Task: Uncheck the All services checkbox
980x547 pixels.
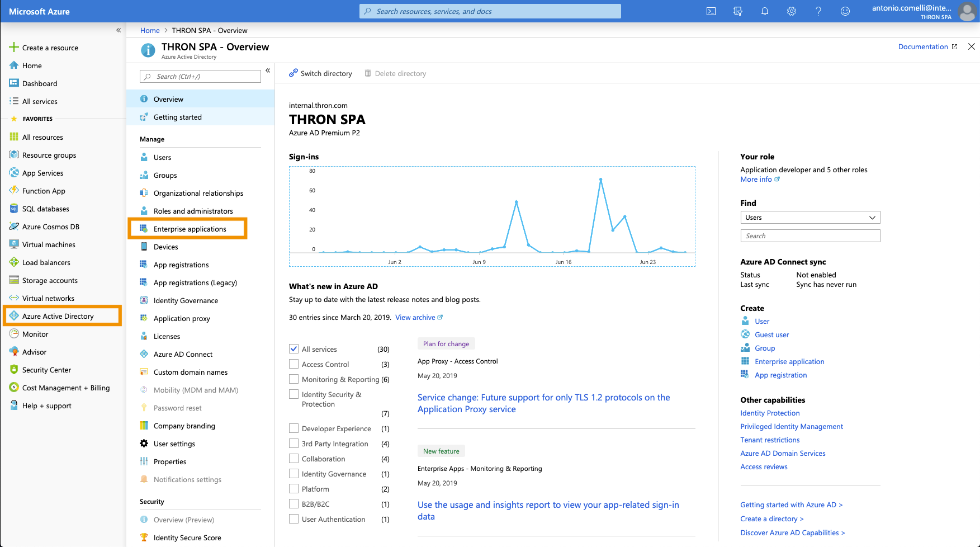Action: pyautogui.click(x=293, y=348)
